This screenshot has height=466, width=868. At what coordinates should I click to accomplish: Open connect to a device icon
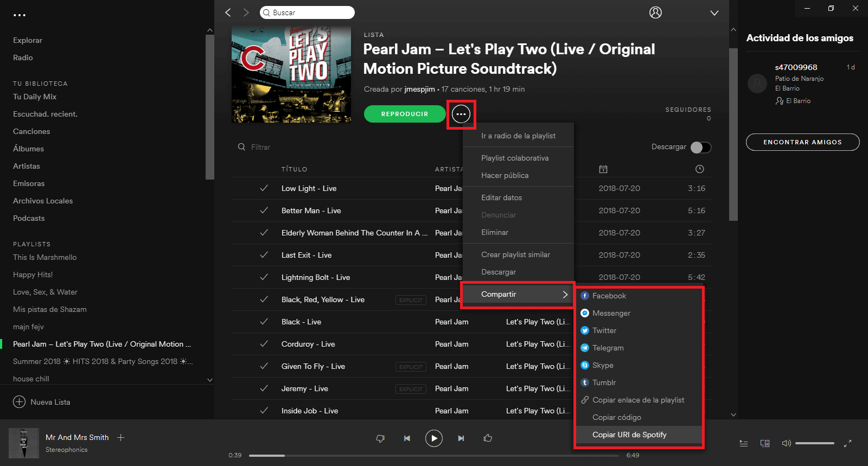tap(765, 443)
